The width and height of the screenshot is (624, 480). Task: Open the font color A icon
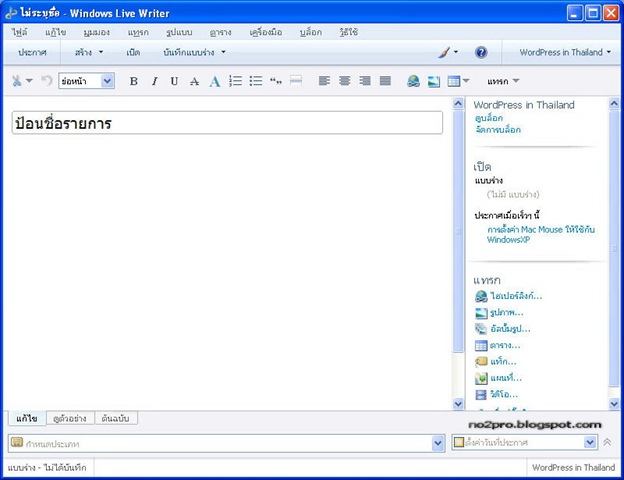tap(215, 81)
